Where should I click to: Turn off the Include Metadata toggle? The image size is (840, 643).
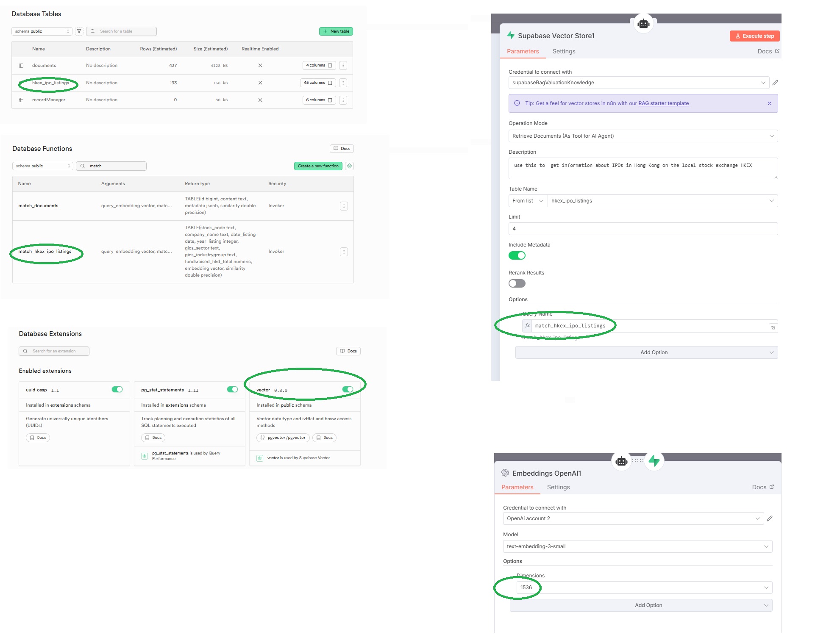(x=517, y=255)
